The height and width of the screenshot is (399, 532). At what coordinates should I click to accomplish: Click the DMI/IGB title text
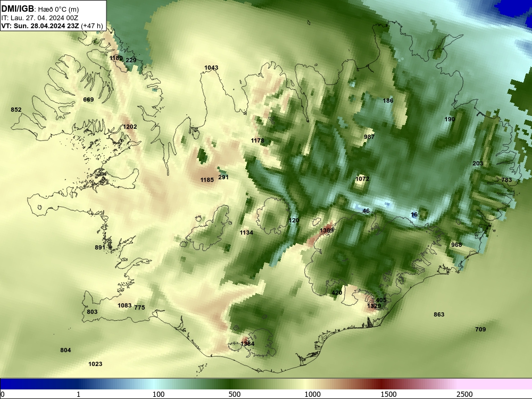(18, 8)
